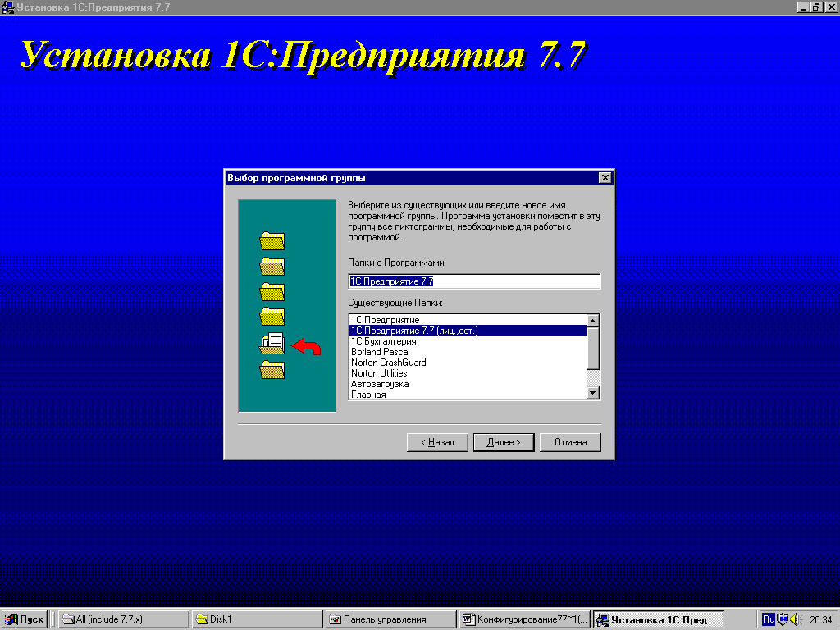Select 1С Предприятие in the folder list
840x630 pixels.
[467, 320]
